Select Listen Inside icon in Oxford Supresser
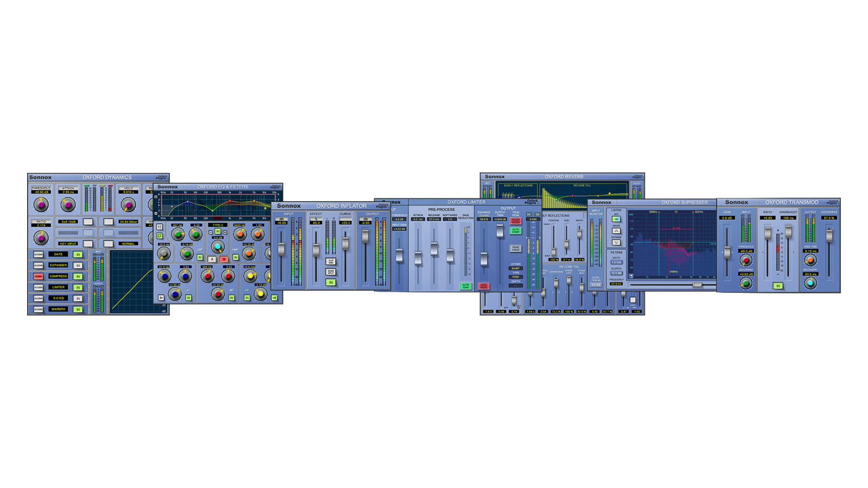Viewport: 868px width, 488px height. click(616, 231)
